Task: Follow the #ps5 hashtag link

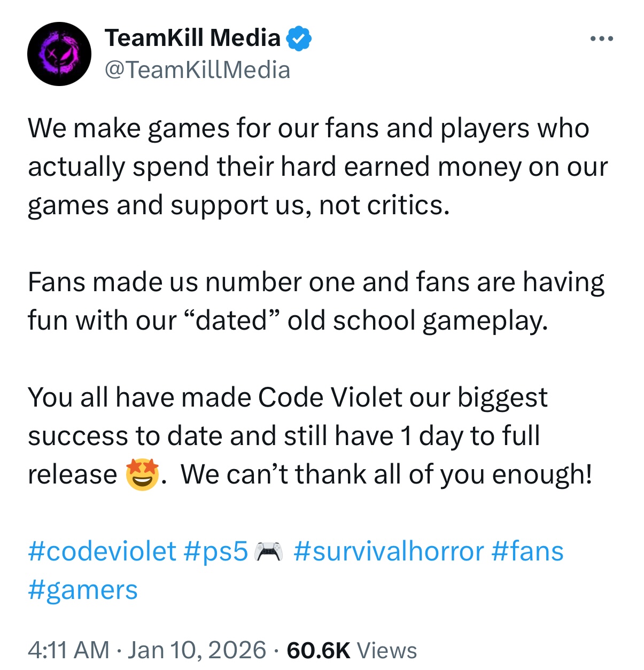Action: click(215, 551)
